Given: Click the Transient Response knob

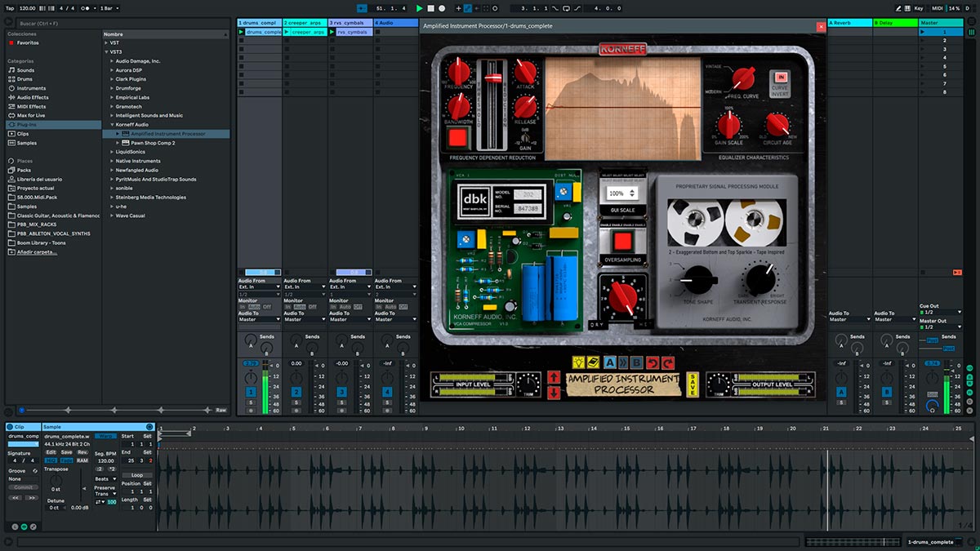Looking at the screenshot, I should [x=760, y=281].
